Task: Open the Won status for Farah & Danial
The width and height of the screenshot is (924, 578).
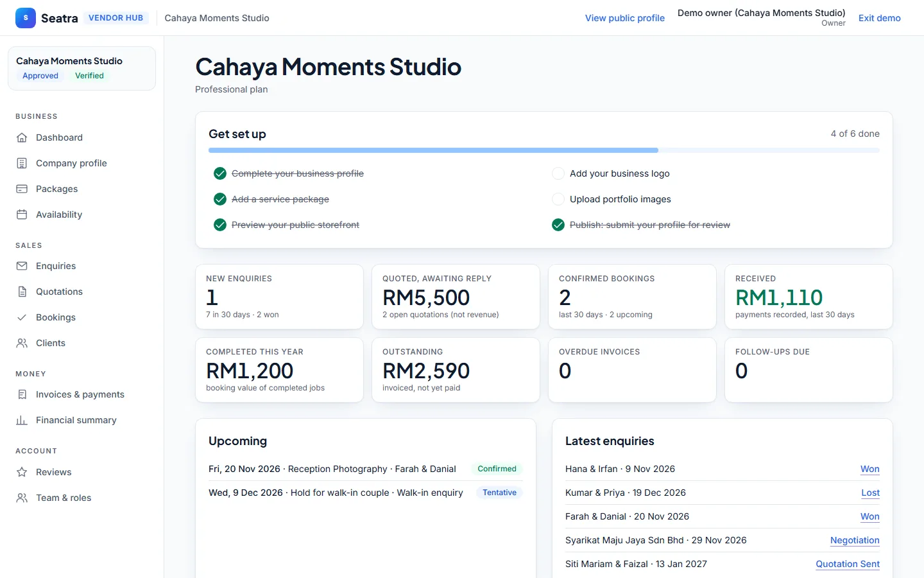Action: tap(870, 516)
